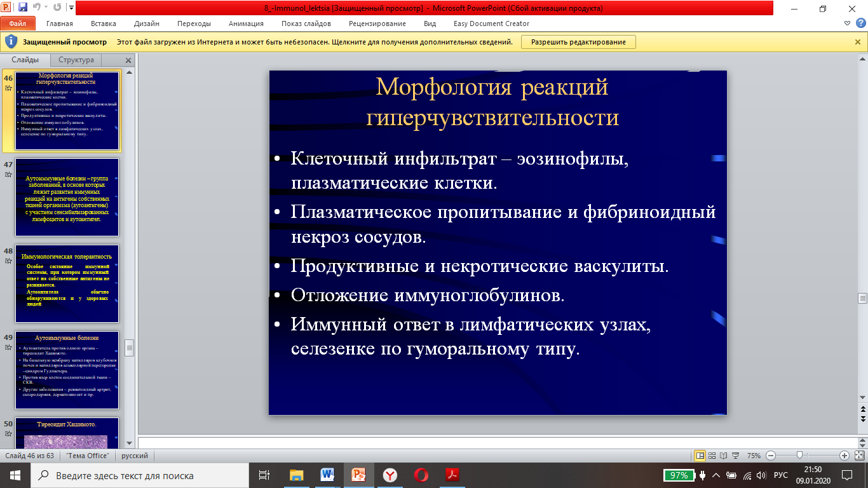Switch to Normal view icon
This screenshot has height=488, width=868.
point(700,456)
